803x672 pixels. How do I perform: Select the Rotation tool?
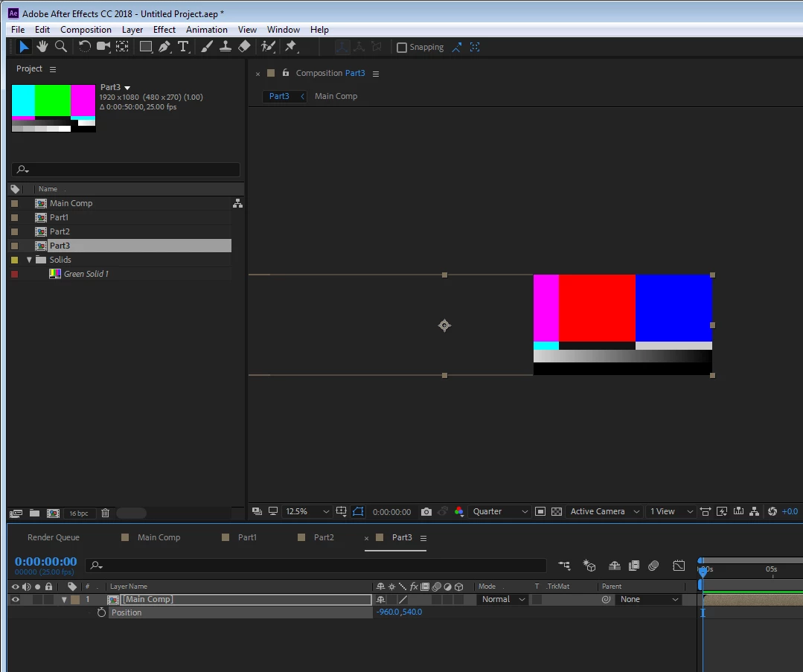(x=85, y=47)
